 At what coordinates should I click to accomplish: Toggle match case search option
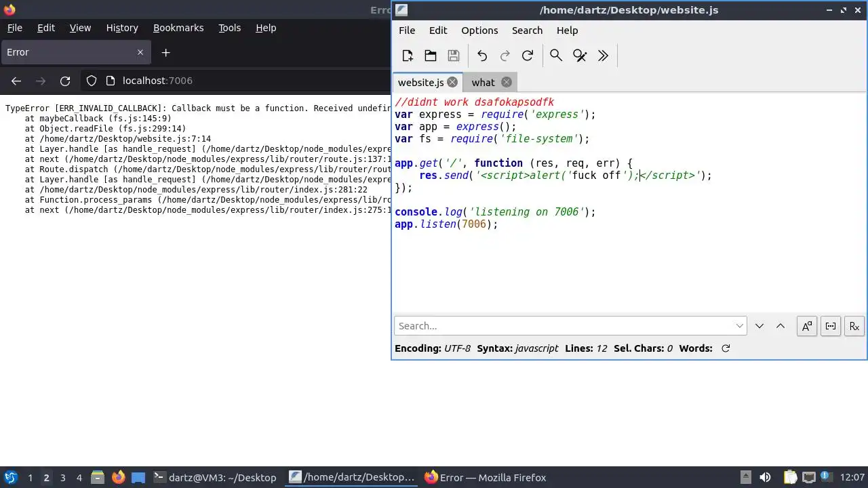pyautogui.click(x=807, y=326)
